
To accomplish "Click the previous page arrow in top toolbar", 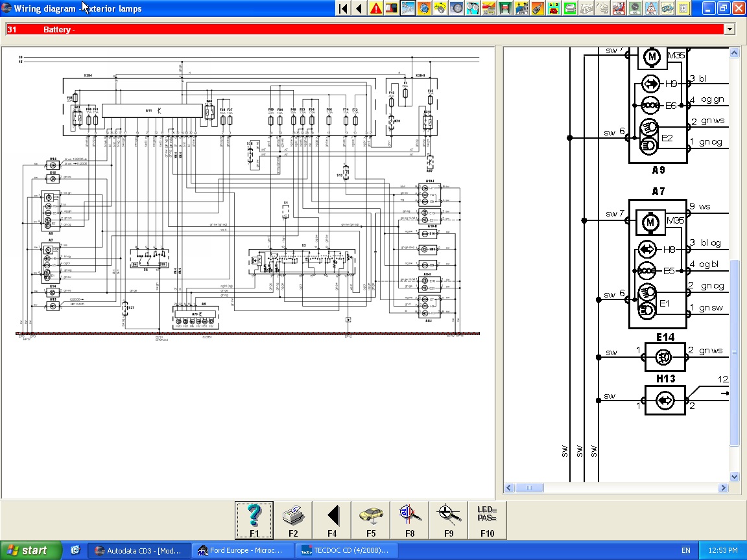I will point(359,8).
